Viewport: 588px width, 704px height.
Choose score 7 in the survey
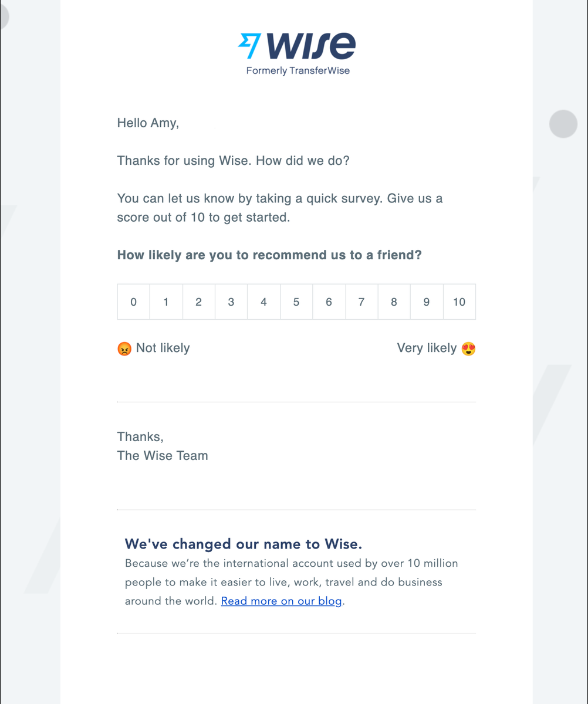pos(361,302)
